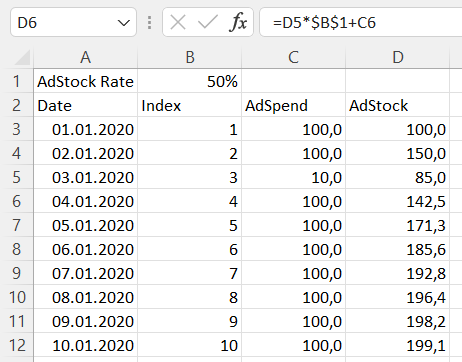The image size is (462, 362).
Task: Open the Name Box dropdown arrow
Action: [x=124, y=23]
